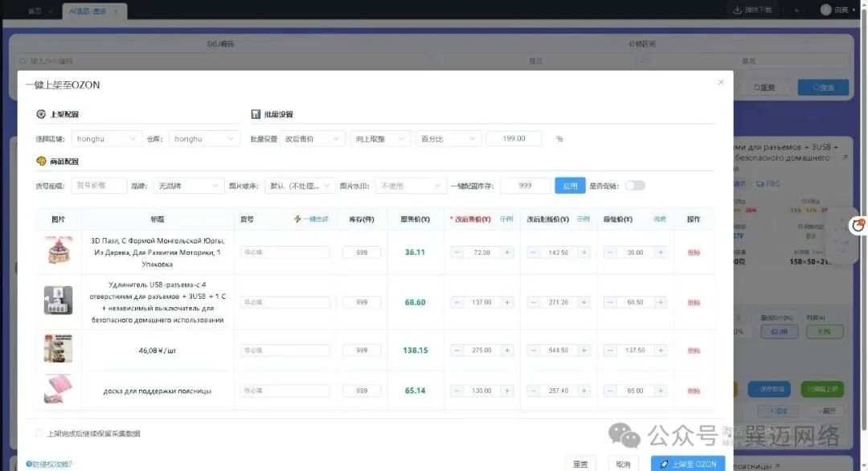The width and height of the screenshot is (868, 471).
Task: Click 示例 link beside 改后划线价 header
Action: point(583,219)
